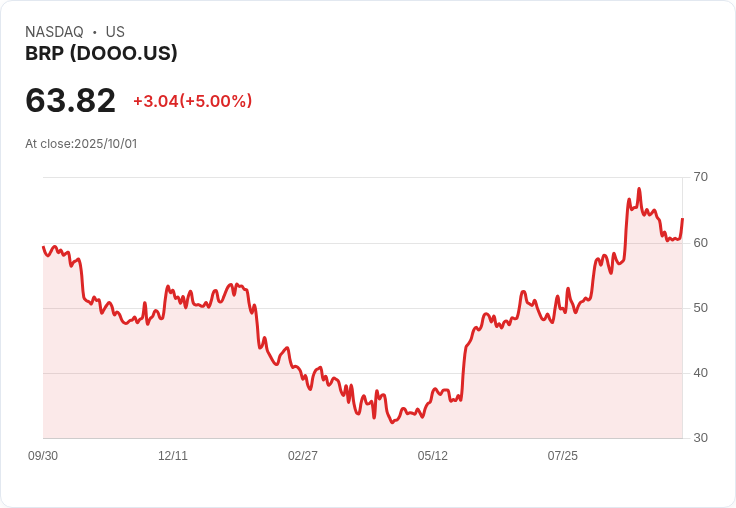736x508 pixels.
Task: Click the 12/11 date axis label
Action: pos(173,455)
